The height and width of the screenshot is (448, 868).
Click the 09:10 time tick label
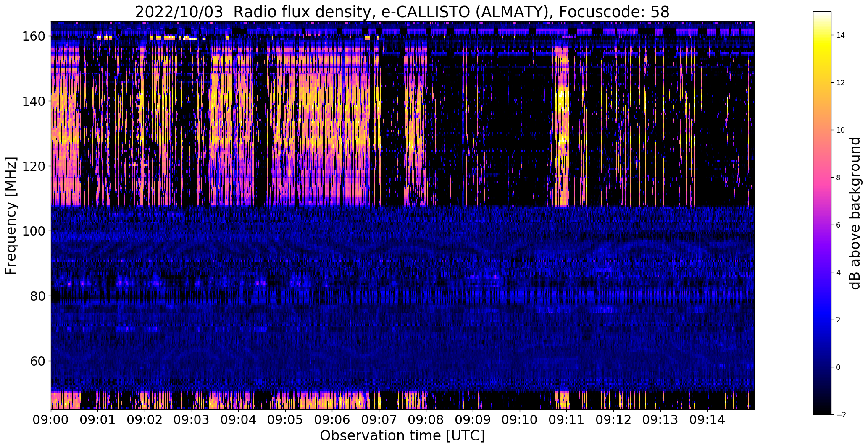(520, 419)
